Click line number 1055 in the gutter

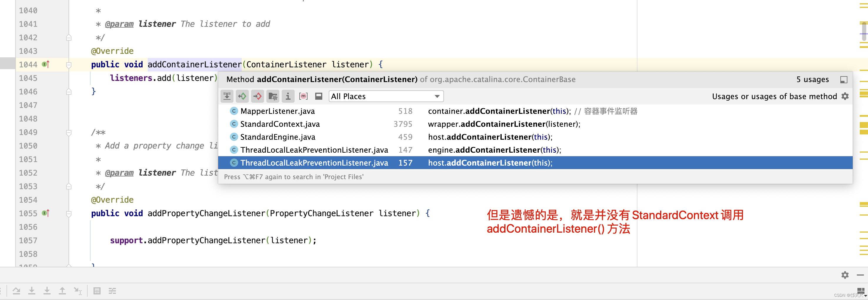coord(28,213)
